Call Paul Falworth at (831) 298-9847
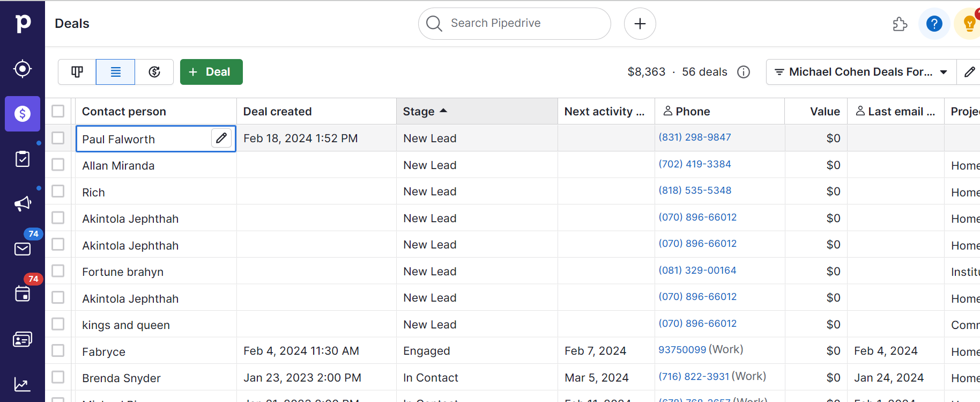Viewport: 980px width, 402px height. pyautogui.click(x=695, y=137)
